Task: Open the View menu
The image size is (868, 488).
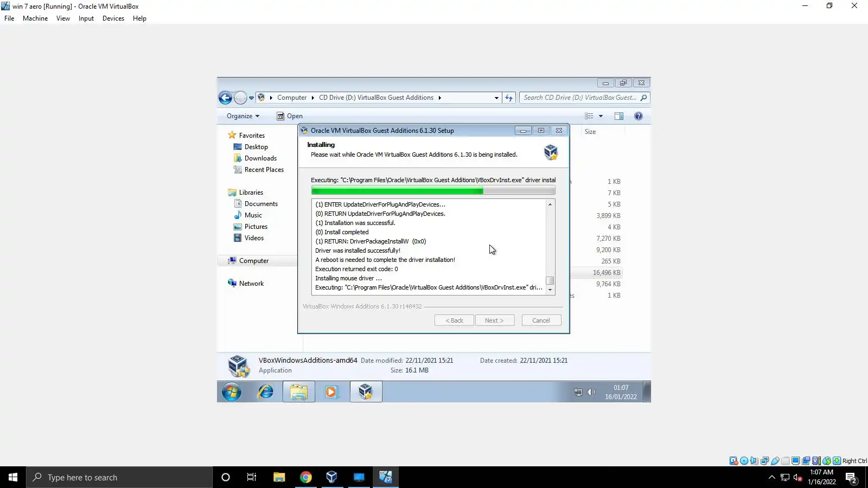Action: pos(63,18)
